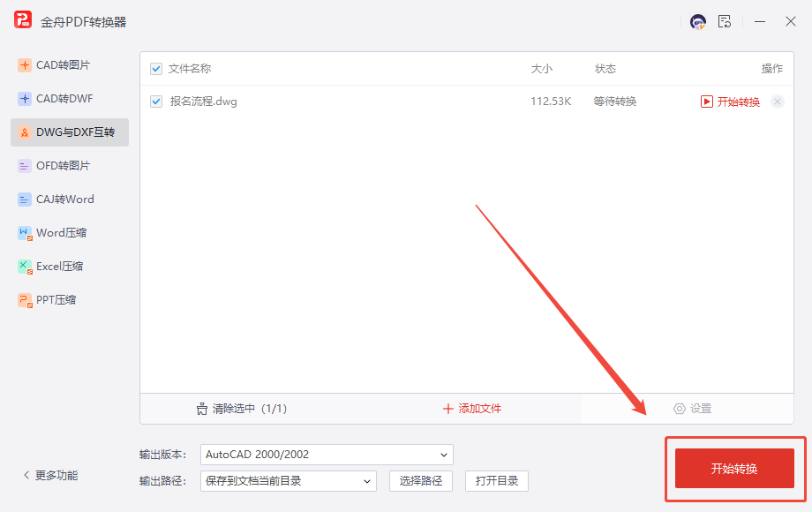
Task: Click the 金舟PDF转换器 logo icon
Action: point(23,20)
